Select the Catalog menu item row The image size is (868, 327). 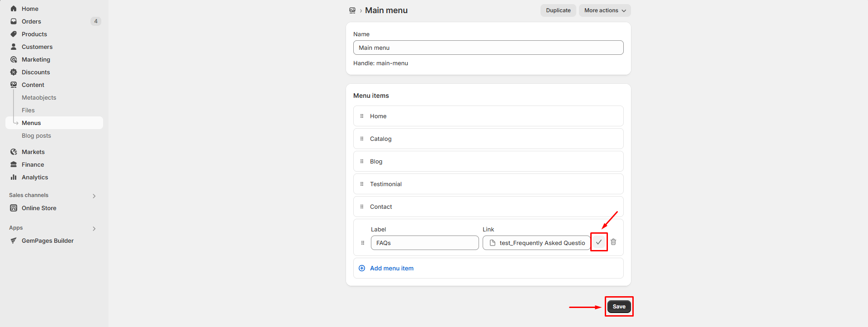pyautogui.click(x=488, y=139)
